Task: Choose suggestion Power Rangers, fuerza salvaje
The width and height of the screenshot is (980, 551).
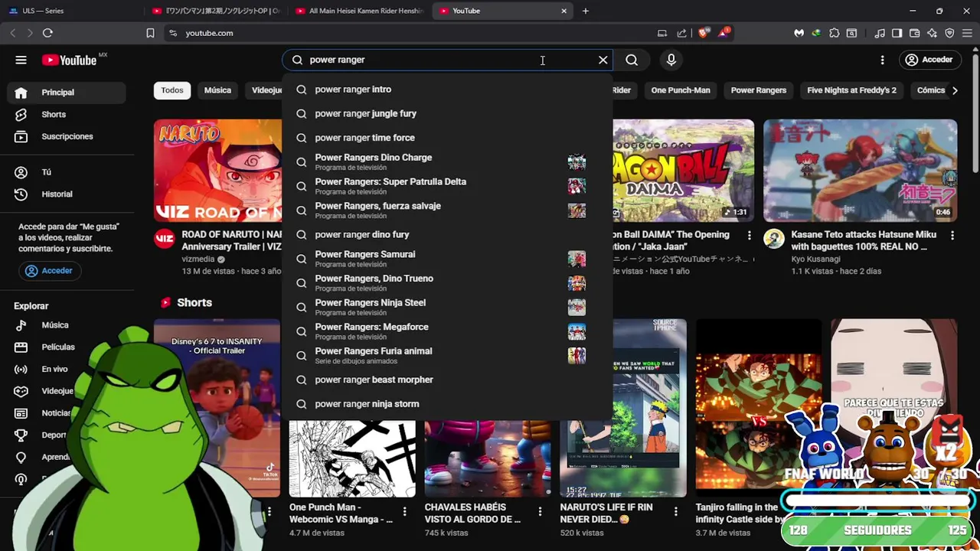Action: [x=448, y=210]
